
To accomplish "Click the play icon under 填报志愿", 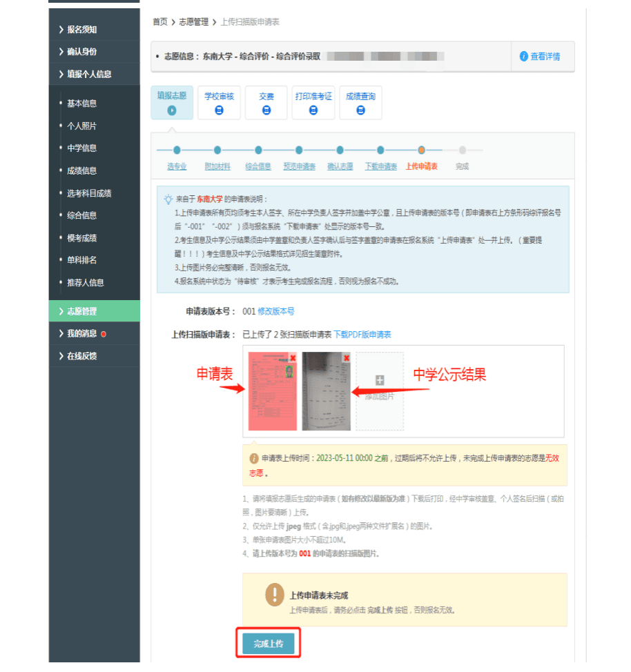I will (172, 110).
